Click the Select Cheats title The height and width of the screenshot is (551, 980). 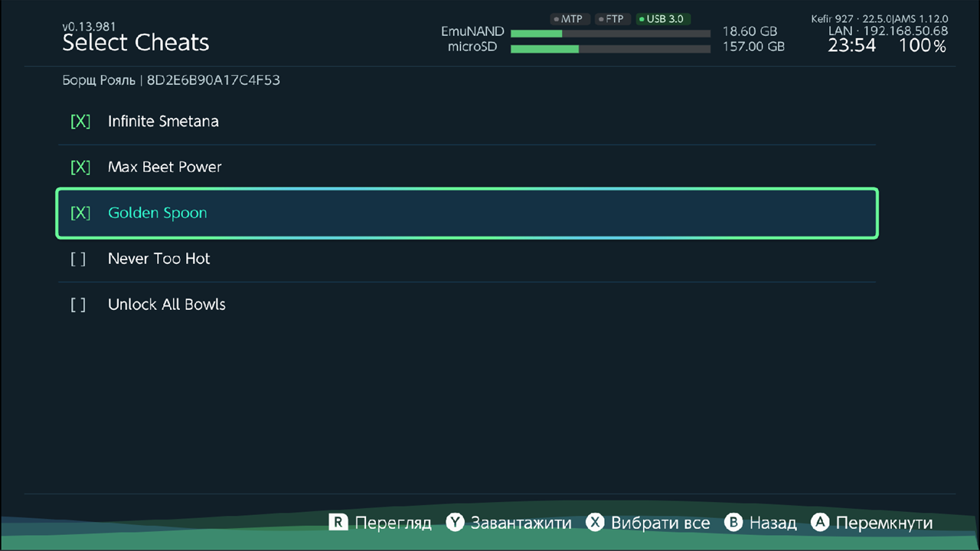(136, 44)
